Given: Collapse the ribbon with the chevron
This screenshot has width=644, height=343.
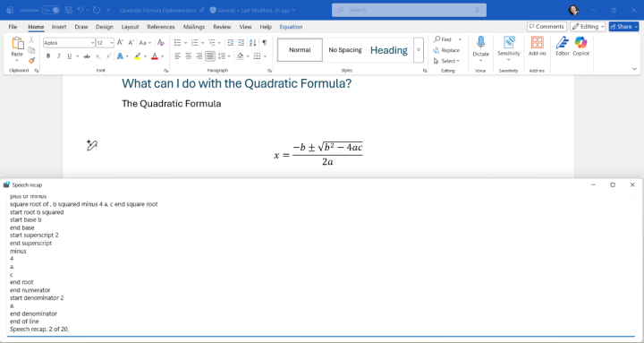Looking at the screenshot, I should (x=634, y=69).
